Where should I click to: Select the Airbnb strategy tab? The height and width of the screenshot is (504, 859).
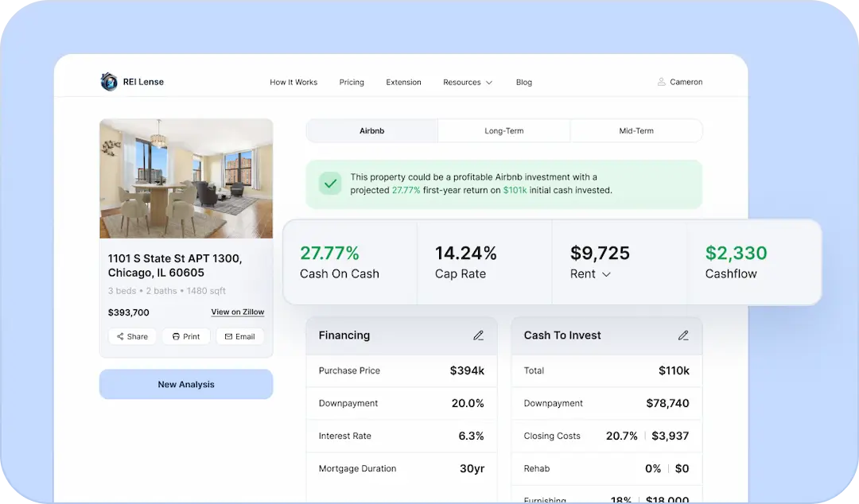[371, 130]
